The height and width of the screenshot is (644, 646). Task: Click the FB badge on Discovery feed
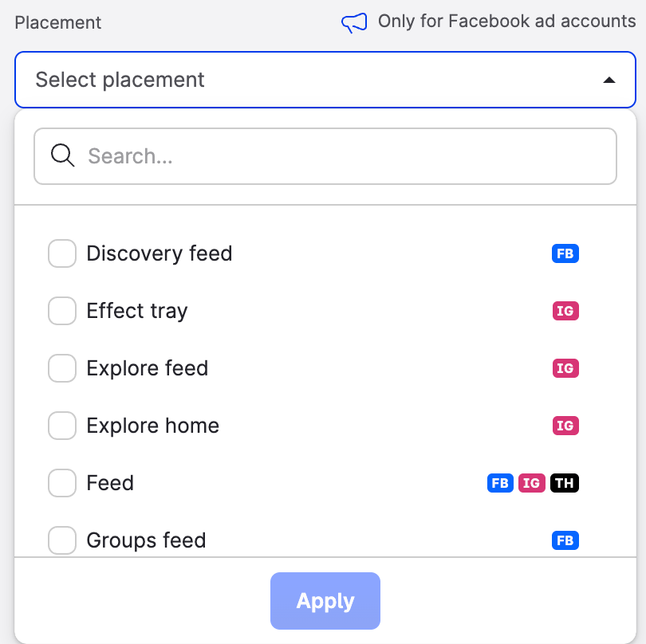coord(565,253)
